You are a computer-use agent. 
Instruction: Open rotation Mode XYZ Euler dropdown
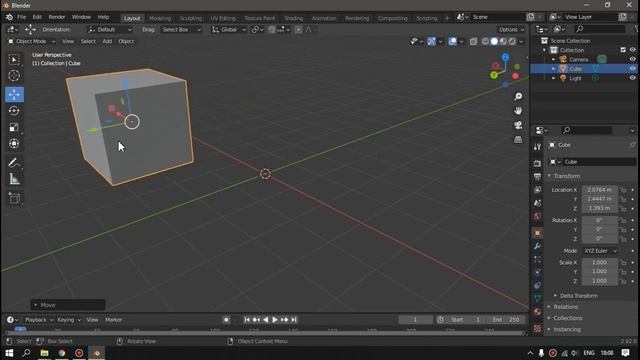click(x=600, y=251)
